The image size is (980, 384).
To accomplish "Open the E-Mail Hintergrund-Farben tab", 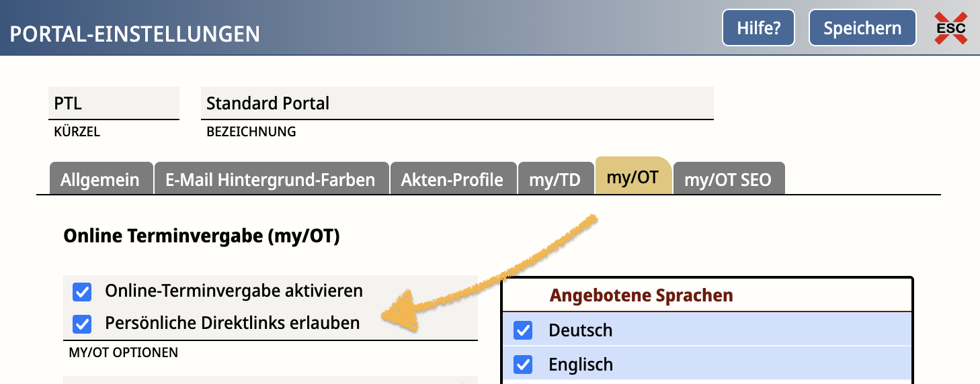I will pyautogui.click(x=270, y=180).
